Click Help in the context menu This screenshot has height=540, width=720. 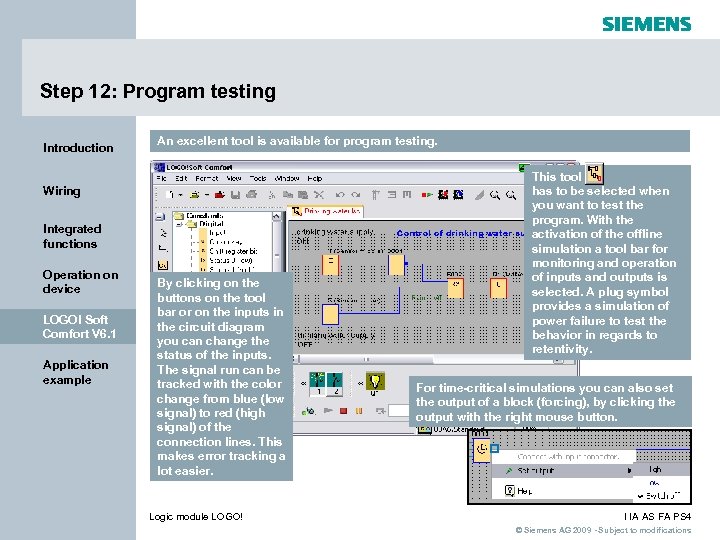524,491
